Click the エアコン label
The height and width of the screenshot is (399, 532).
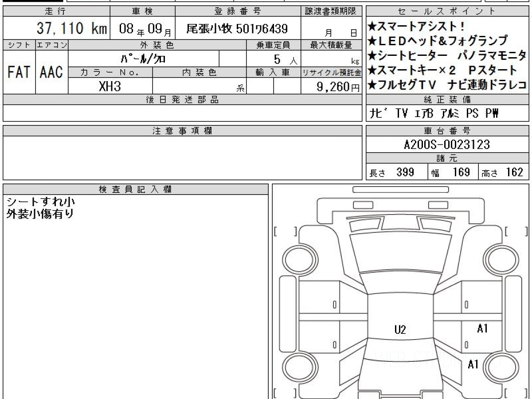51,45
